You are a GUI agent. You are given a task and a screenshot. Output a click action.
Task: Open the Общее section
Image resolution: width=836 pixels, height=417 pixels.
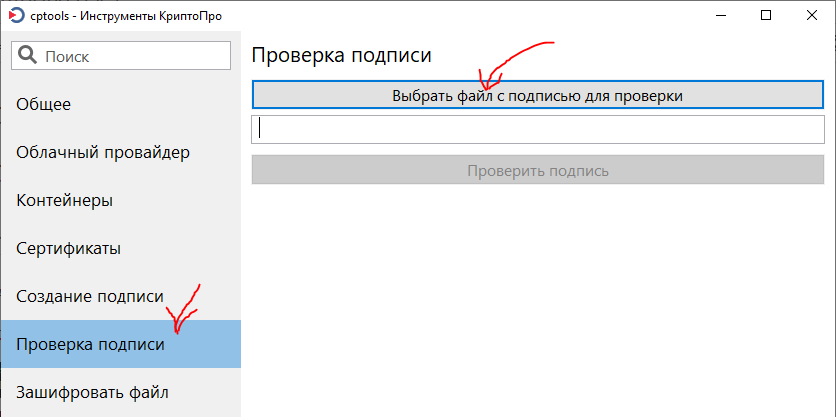pos(44,104)
